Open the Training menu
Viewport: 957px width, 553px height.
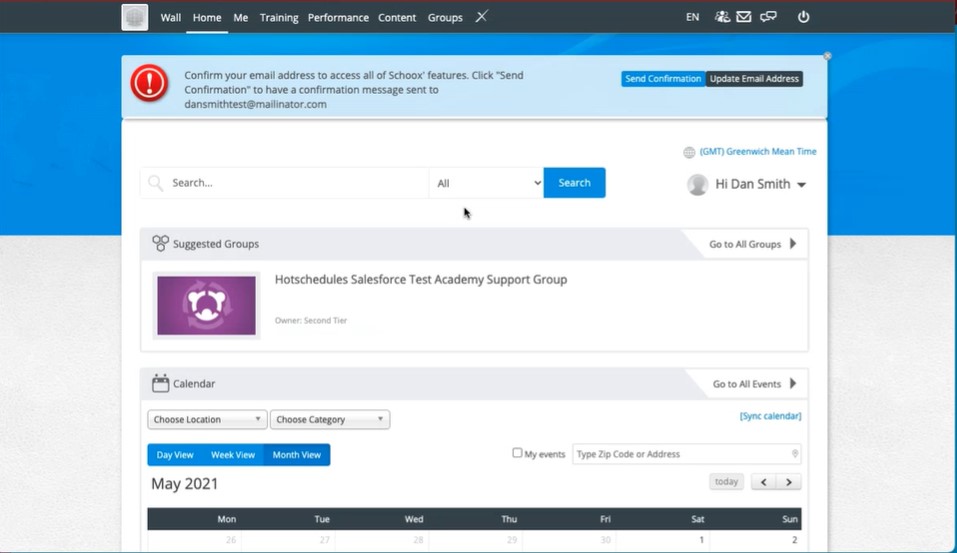pos(279,17)
